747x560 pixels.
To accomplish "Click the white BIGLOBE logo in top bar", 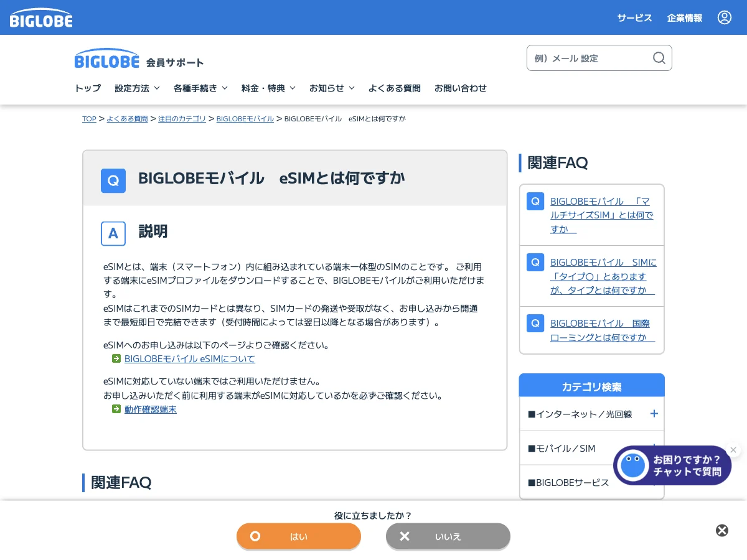I will tap(41, 17).
